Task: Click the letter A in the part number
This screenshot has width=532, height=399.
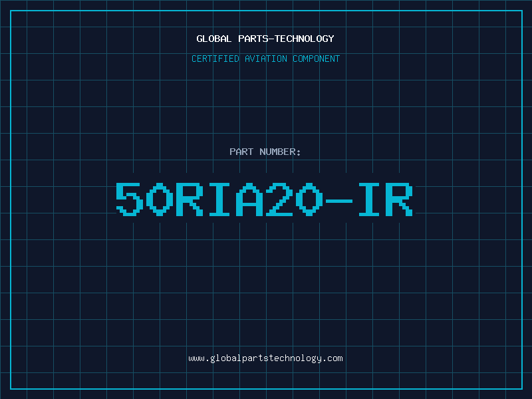Action: click(250, 199)
